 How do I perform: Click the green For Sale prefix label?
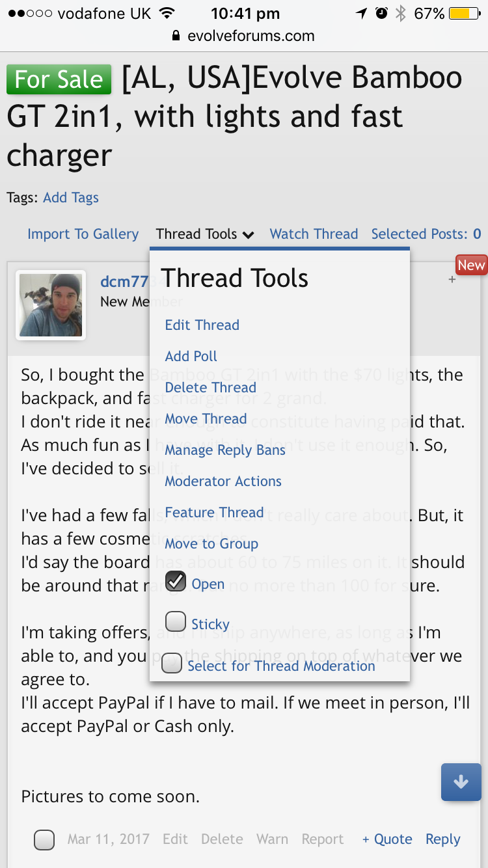pyautogui.click(x=59, y=79)
